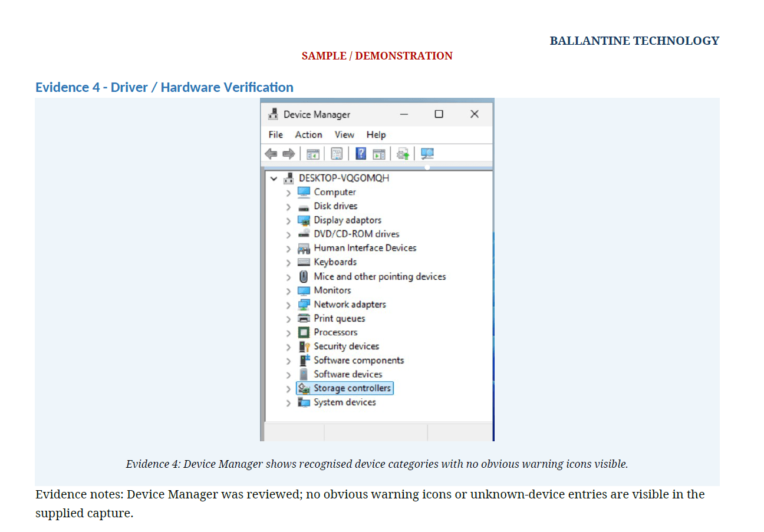Click the blue Help question mark icon
This screenshot has height=532, width=764.
tap(361, 154)
